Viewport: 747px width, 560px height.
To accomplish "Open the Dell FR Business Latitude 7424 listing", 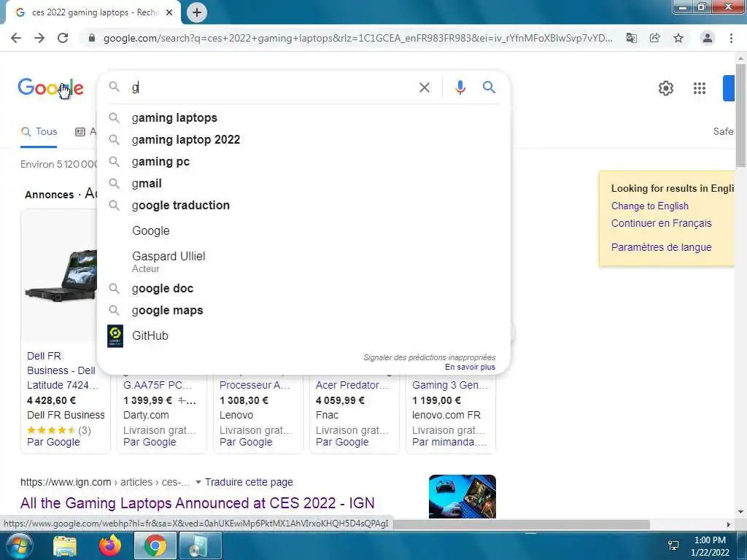I will pyautogui.click(x=63, y=370).
